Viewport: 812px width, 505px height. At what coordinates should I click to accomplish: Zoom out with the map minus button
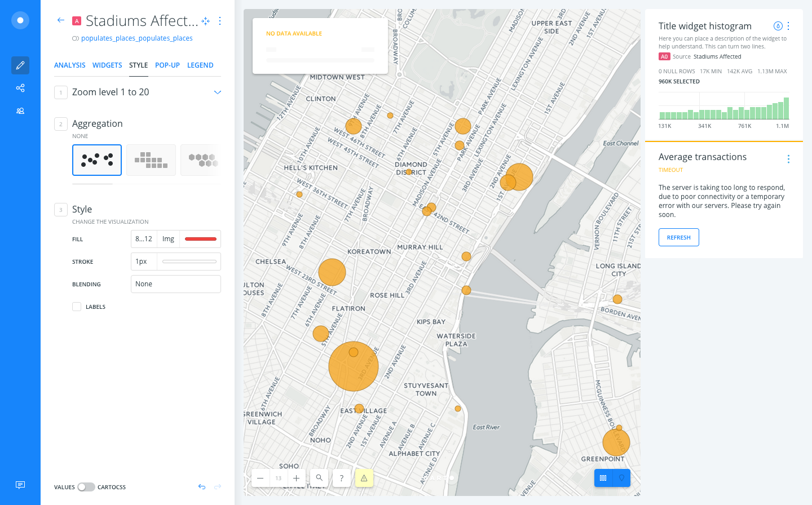[260, 478]
